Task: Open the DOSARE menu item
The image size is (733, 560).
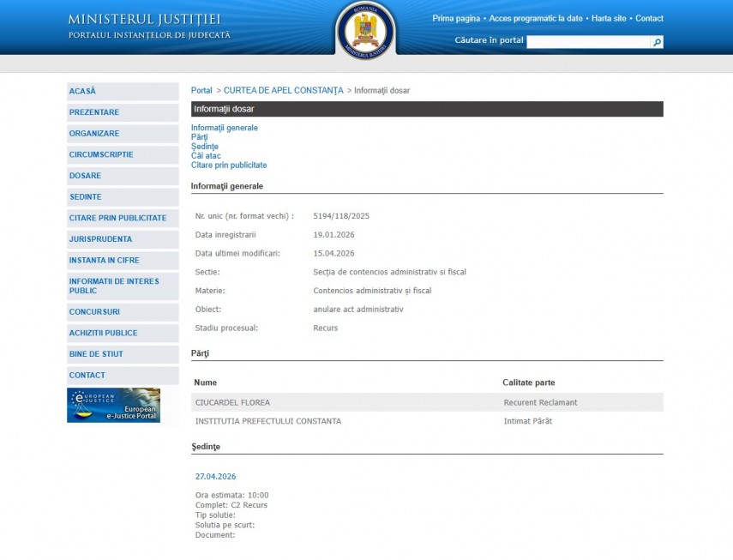Action: coord(86,176)
